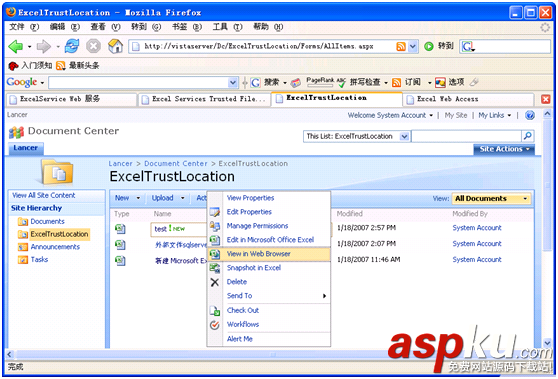558x379 pixels.
Task: Switch to Excel Web Access tab
Action: point(468,99)
